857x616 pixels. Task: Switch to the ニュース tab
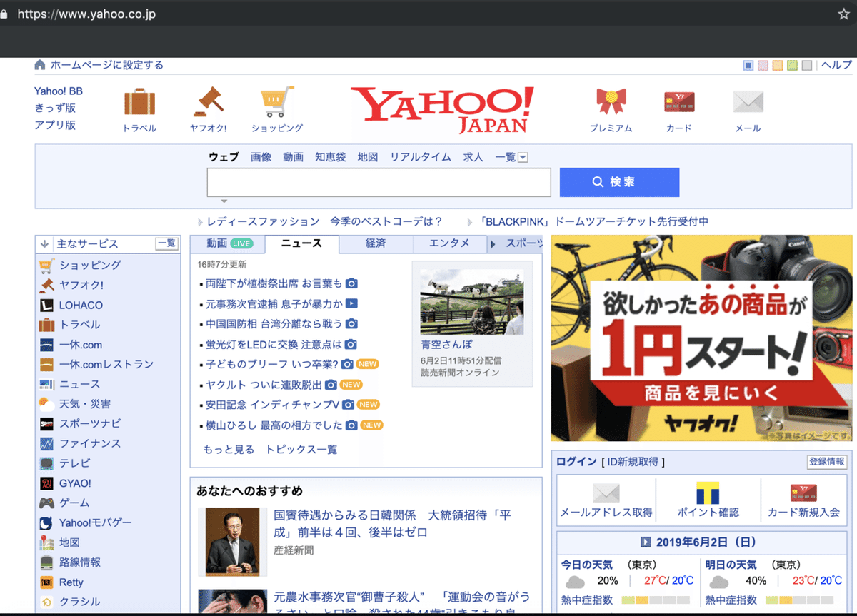[301, 243]
